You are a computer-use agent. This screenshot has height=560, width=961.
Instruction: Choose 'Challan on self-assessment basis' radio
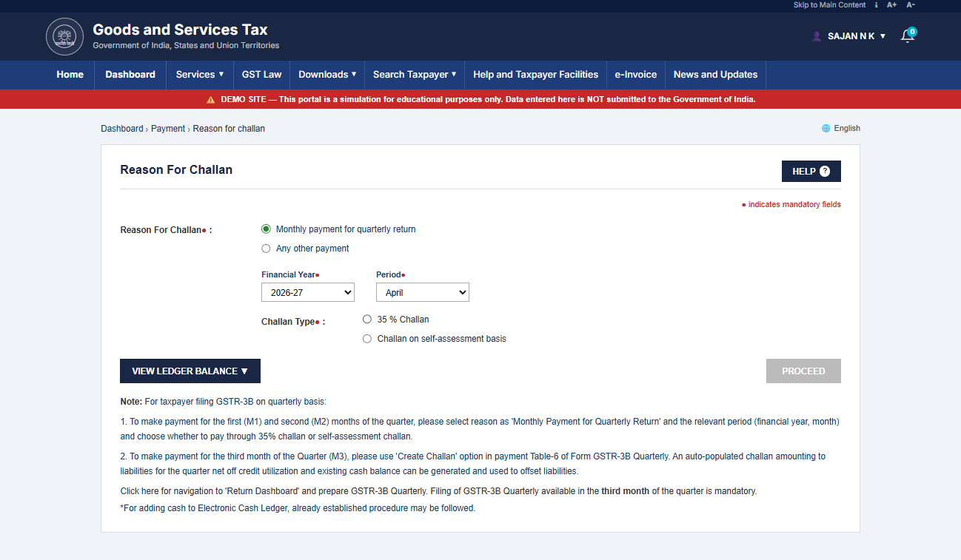tap(367, 339)
